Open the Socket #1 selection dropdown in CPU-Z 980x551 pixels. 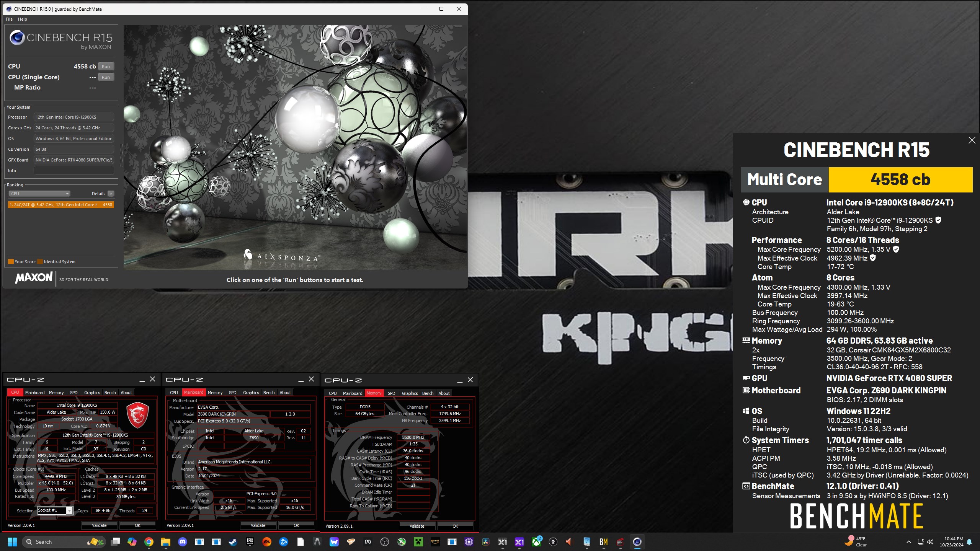(55, 510)
